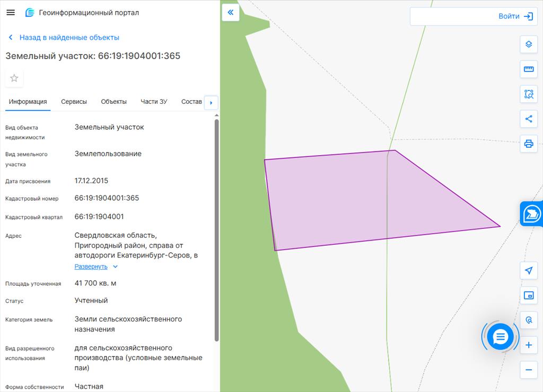Click the info panel vertical scrollbar
The image size is (543, 392).
point(216,228)
